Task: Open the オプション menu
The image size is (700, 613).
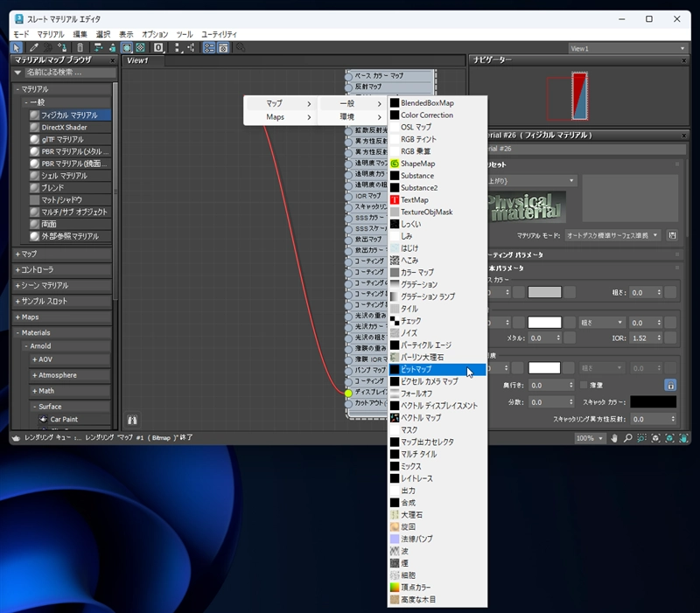Action: tap(155, 34)
